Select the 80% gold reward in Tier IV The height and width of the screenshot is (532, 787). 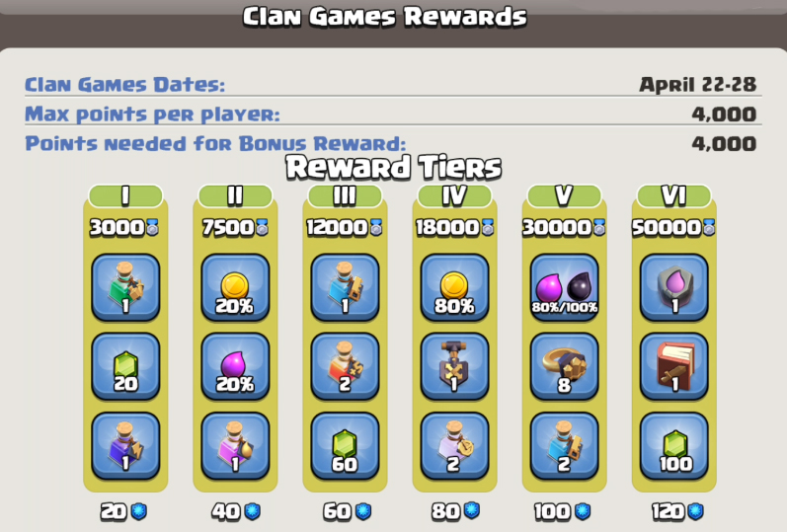(x=454, y=287)
